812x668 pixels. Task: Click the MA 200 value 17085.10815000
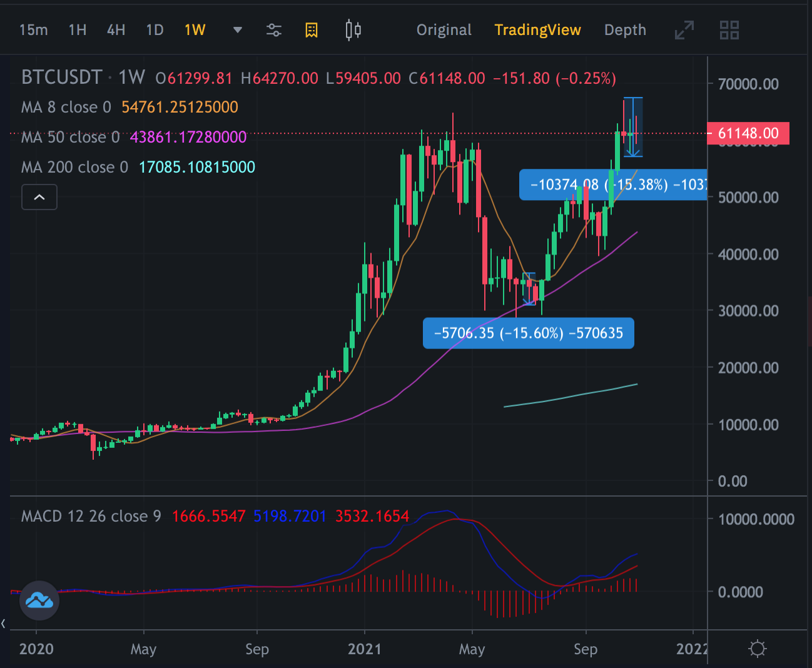(197, 167)
